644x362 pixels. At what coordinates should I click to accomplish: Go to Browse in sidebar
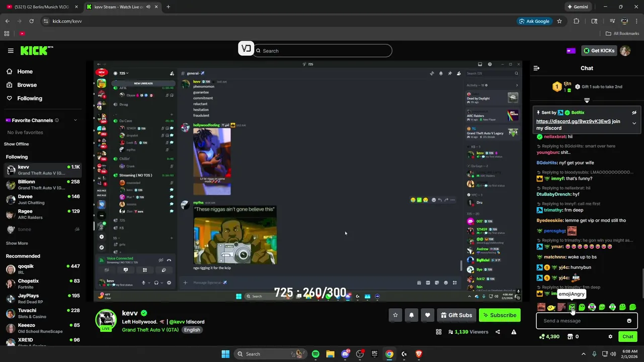point(41,85)
